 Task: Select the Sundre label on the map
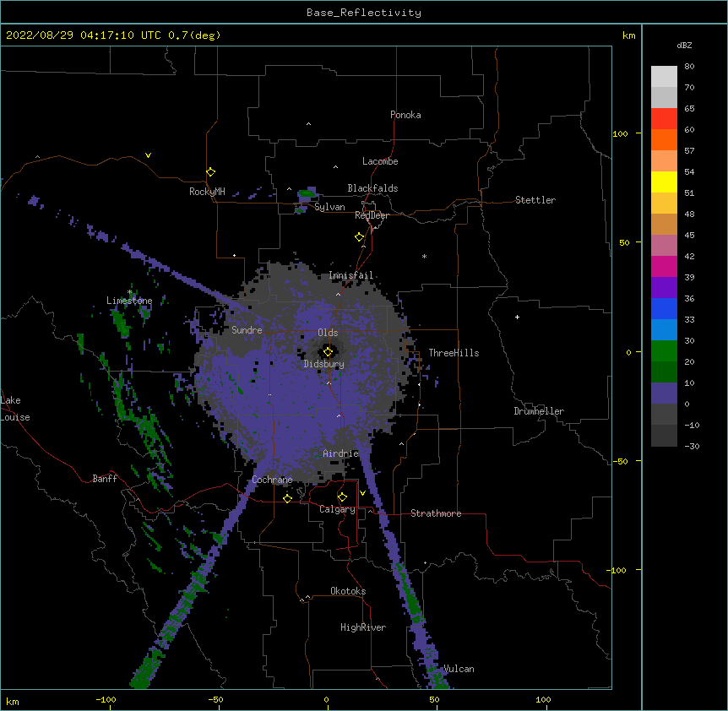point(247,330)
